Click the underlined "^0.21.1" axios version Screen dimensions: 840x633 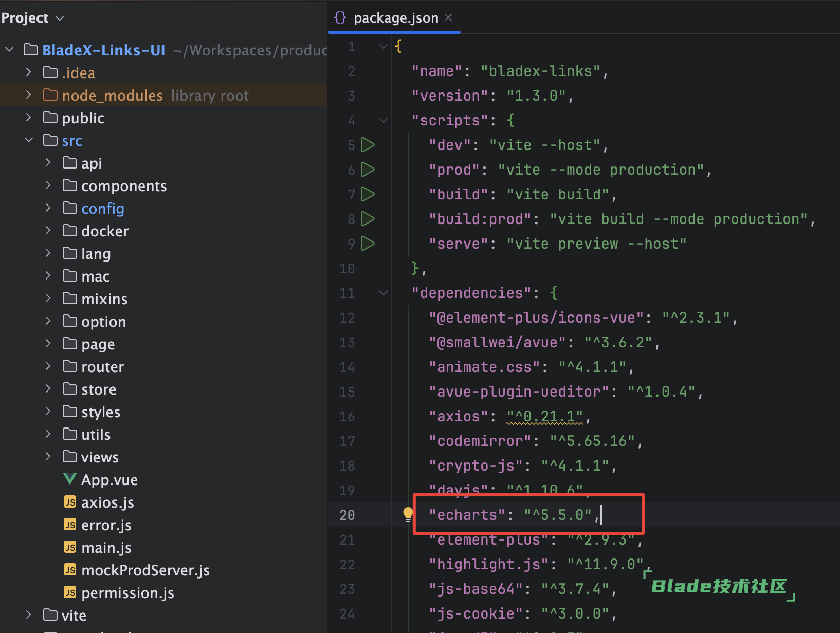point(545,416)
